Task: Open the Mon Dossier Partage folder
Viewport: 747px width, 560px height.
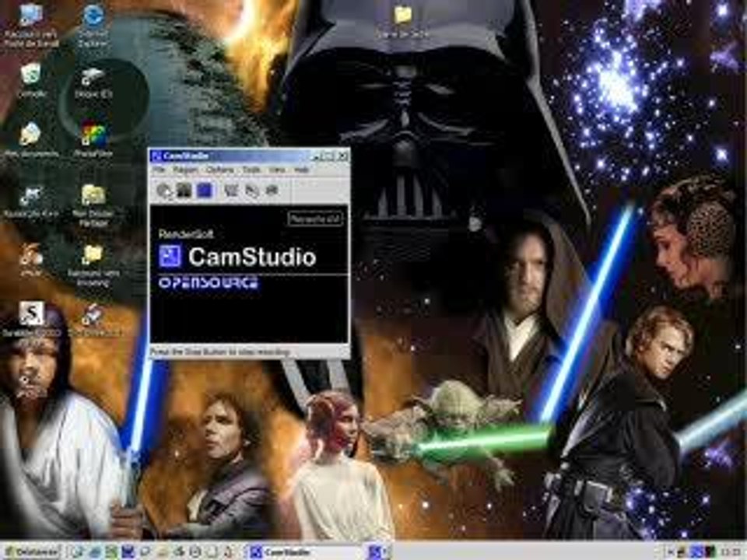Action: (93, 205)
